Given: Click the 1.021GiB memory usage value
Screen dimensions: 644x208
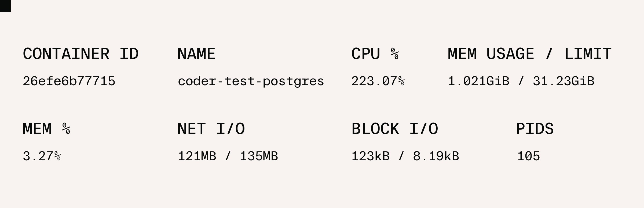Looking at the screenshot, I should tap(478, 81).
